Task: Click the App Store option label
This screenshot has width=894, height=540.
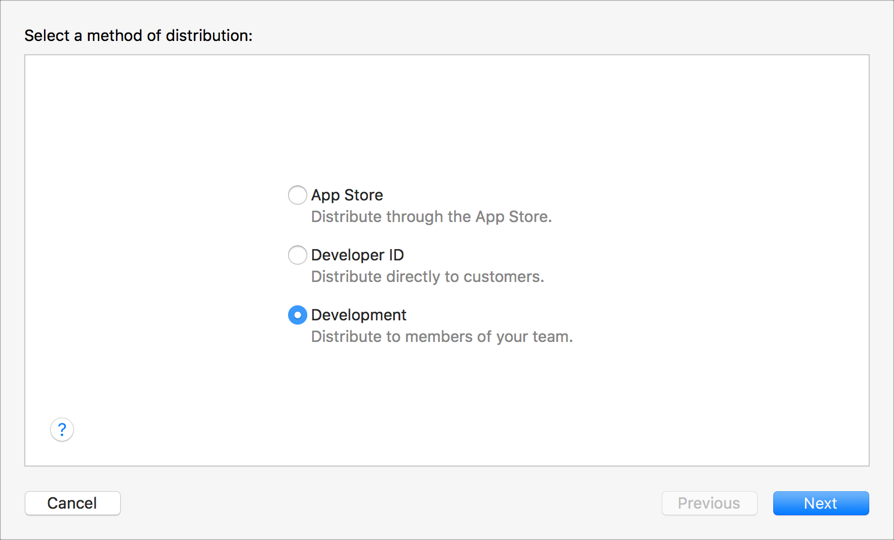Action: [x=347, y=195]
